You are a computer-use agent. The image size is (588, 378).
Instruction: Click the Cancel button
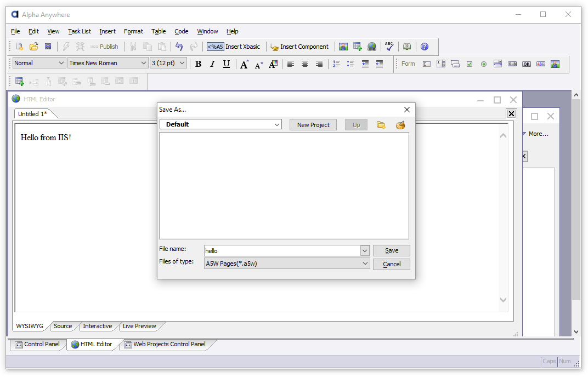[392, 264]
